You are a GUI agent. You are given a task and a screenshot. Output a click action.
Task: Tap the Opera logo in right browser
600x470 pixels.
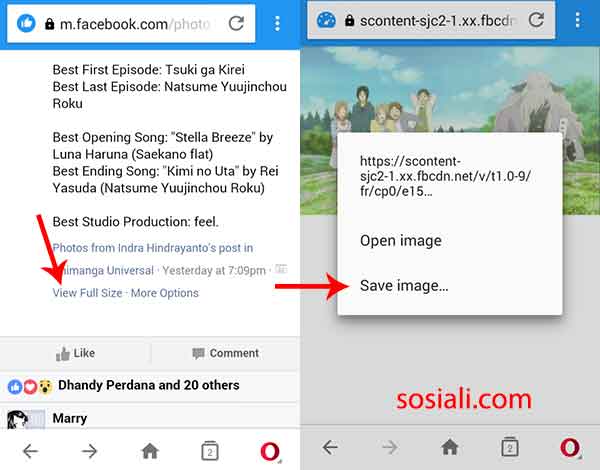tap(570, 447)
